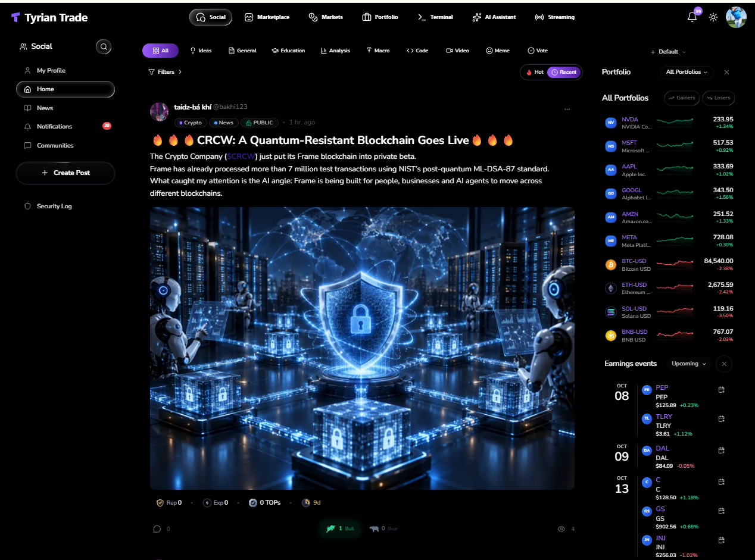755x560 pixels.
Task: Switch feed sorting to Recent
Action: pos(563,72)
